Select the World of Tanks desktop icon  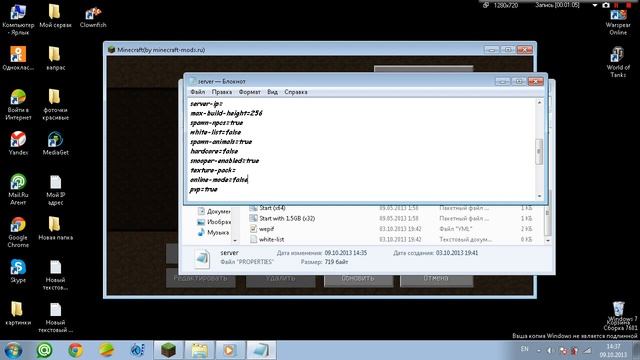pos(618,61)
